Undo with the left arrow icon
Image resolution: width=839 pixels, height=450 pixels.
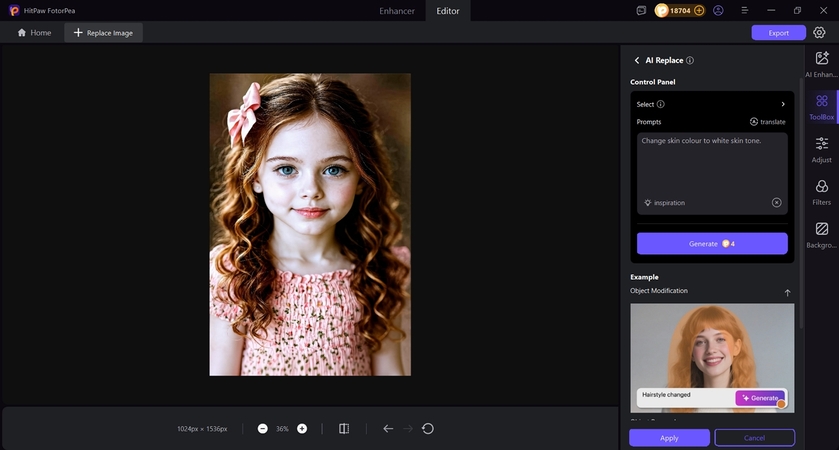click(x=388, y=429)
